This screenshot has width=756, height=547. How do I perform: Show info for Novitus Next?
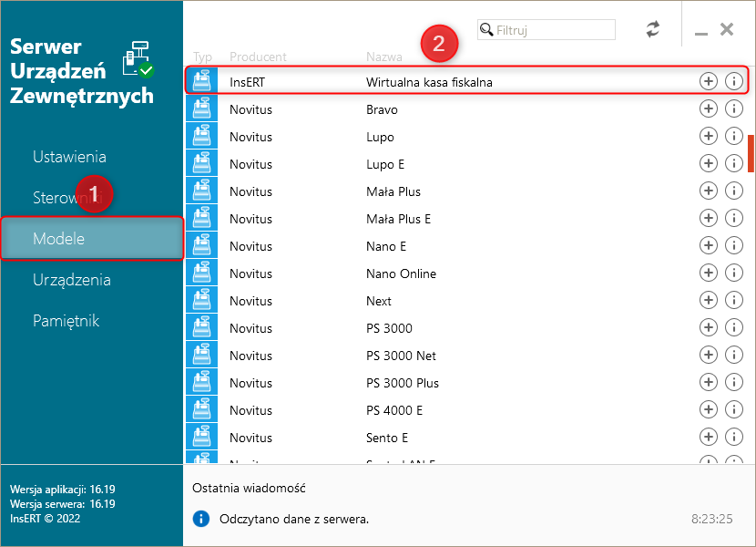(734, 300)
